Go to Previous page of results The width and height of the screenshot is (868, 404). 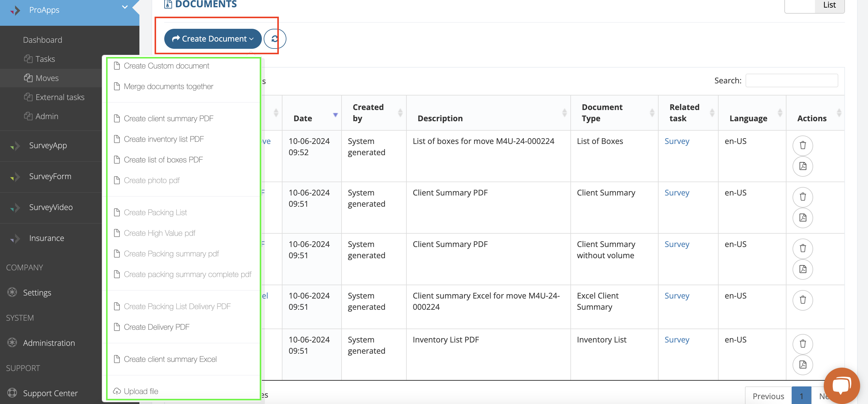(x=768, y=396)
